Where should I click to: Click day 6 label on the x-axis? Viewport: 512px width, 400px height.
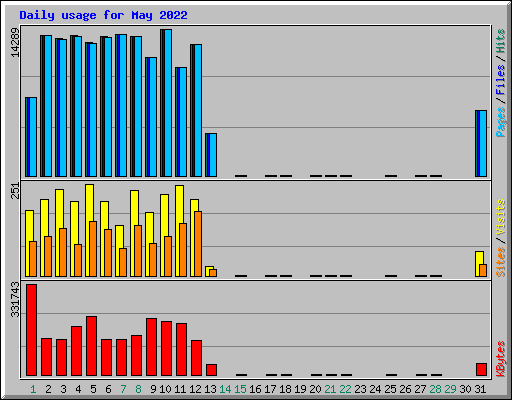tap(108, 389)
